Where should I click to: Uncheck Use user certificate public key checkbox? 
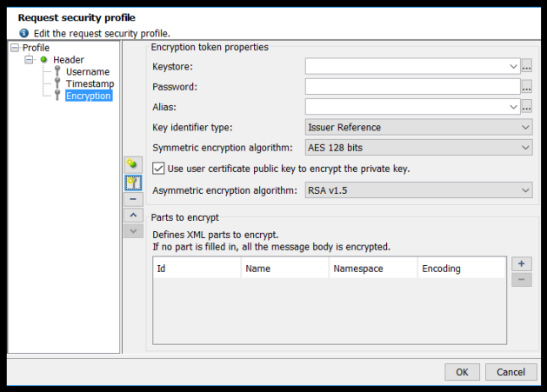158,168
